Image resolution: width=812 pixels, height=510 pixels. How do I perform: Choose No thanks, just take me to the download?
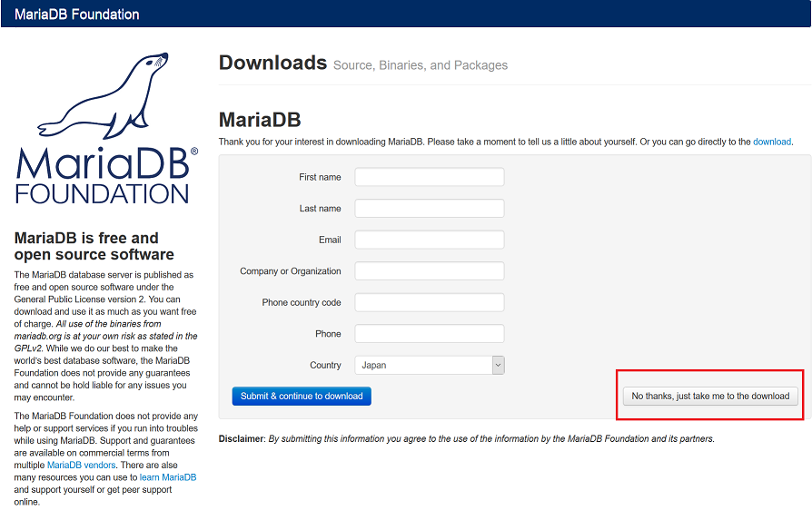point(710,397)
